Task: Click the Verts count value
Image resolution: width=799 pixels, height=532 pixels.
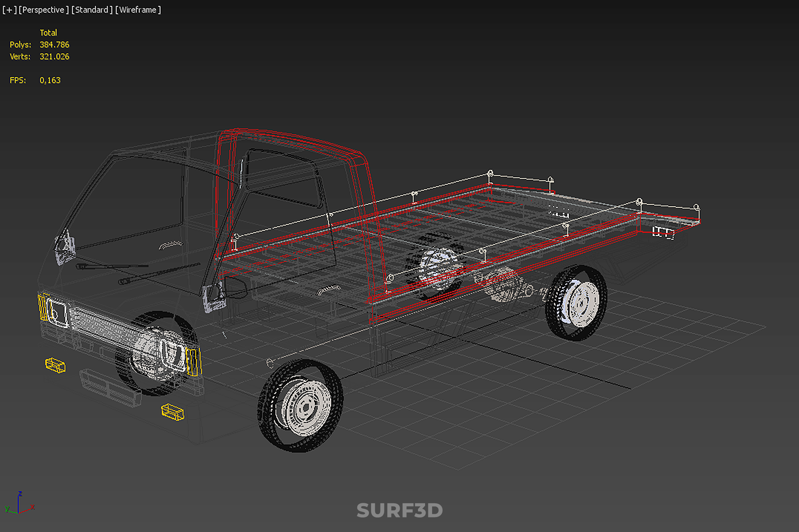Action: click(x=54, y=57)
